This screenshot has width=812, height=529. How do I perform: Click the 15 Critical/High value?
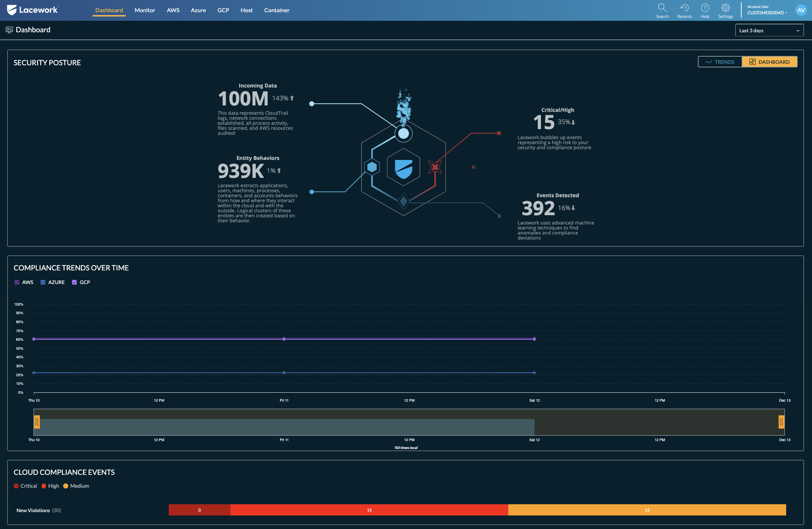pos(544,122)
